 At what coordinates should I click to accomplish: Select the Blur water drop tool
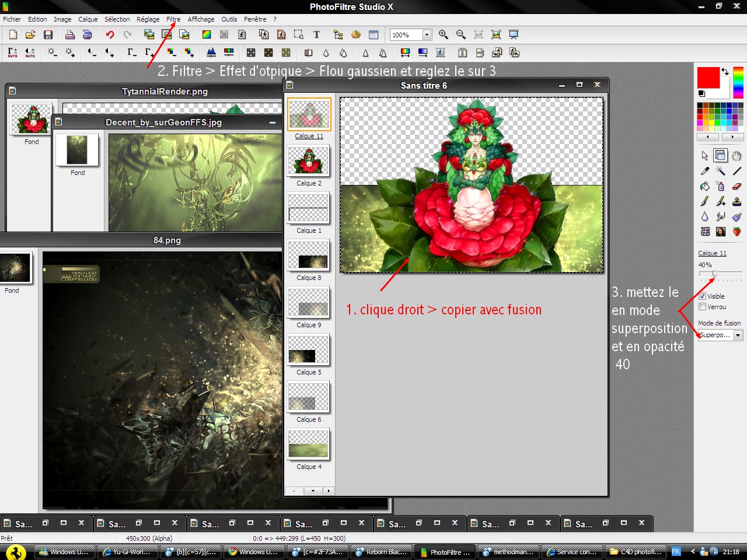coord(704,216)
